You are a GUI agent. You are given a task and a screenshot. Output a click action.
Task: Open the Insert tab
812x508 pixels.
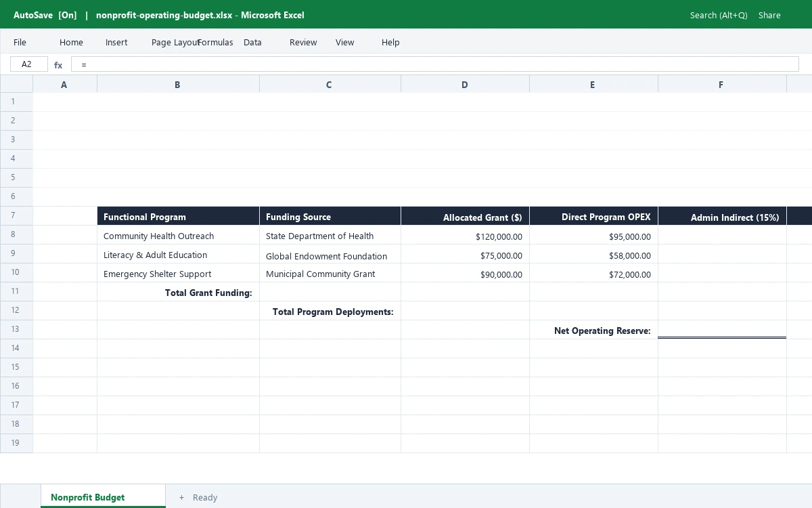(x=116, y=42)
